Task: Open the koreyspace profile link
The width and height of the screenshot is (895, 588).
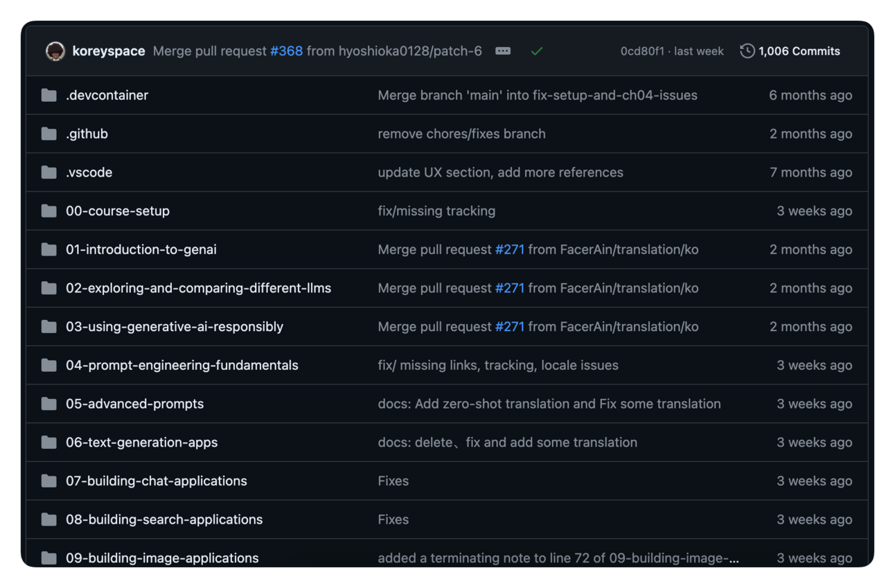Action: [109, 51]
